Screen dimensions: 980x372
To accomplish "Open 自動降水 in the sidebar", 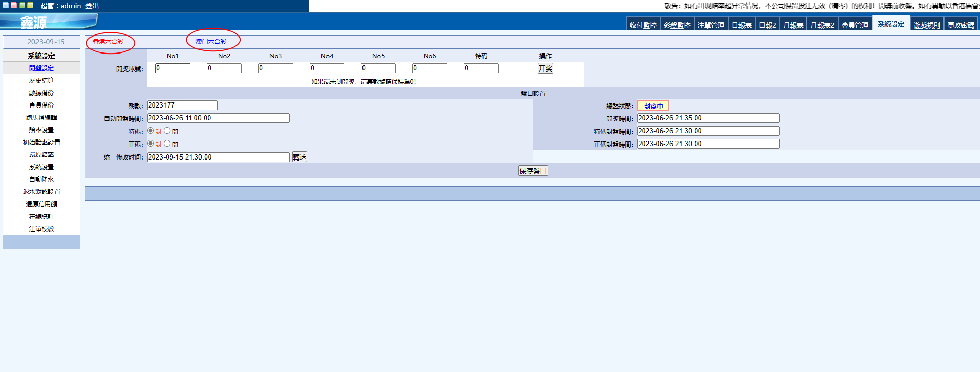I will click(x=41, y=179).
